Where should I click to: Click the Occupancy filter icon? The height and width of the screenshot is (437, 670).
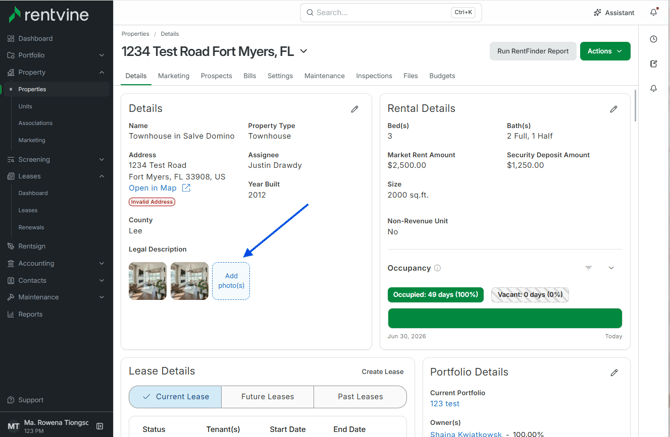point(588,268)
